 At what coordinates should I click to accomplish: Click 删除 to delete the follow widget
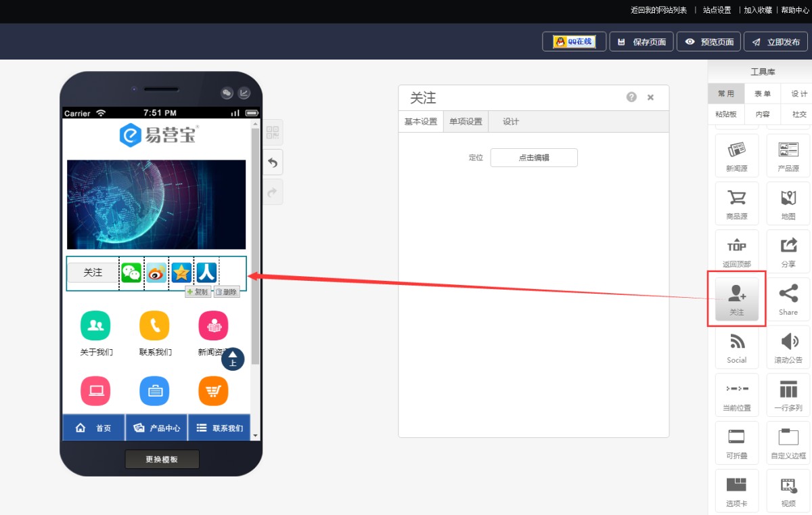[x=227, y=292]
